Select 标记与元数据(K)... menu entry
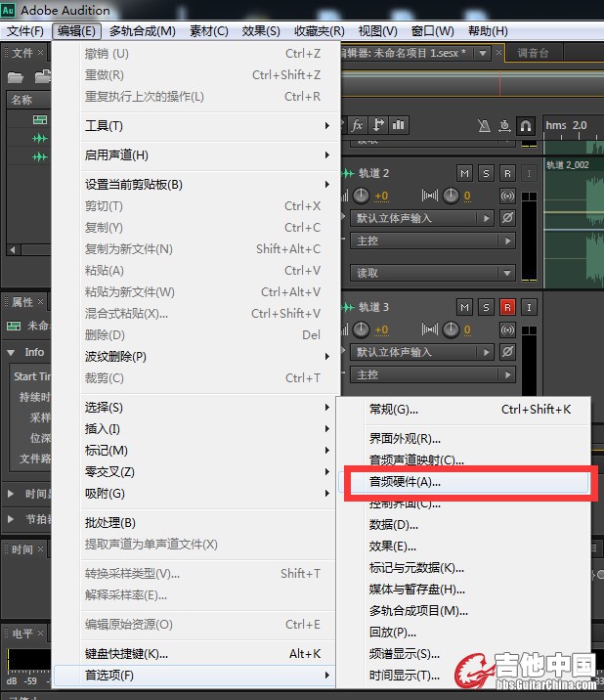 [464, 568]
